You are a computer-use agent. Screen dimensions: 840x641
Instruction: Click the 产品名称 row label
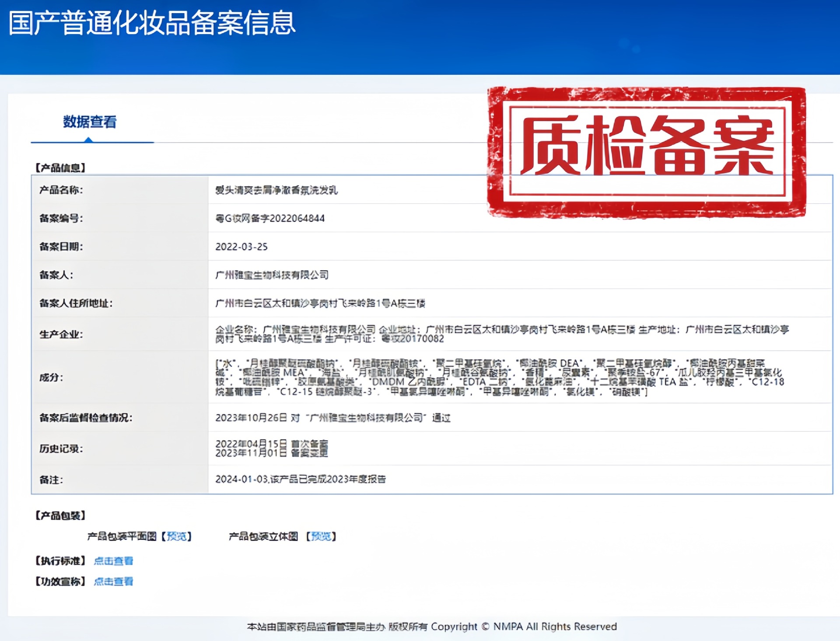point(61,190)
